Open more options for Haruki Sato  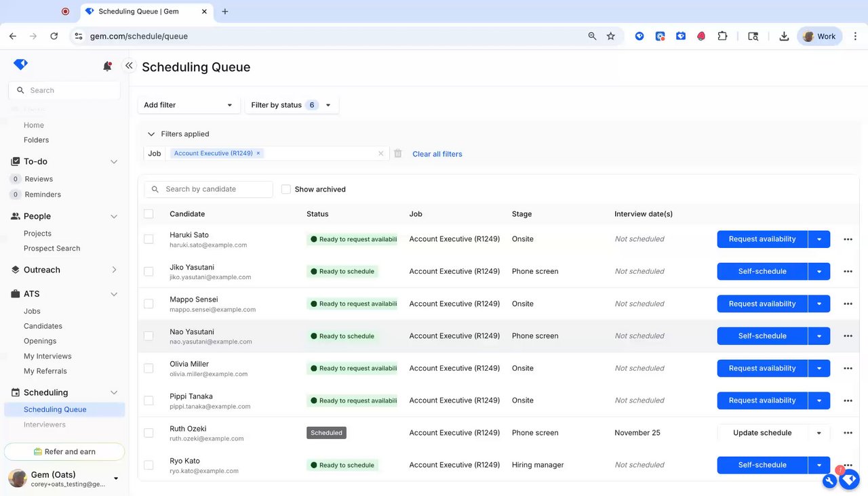[x=848, y=239]
